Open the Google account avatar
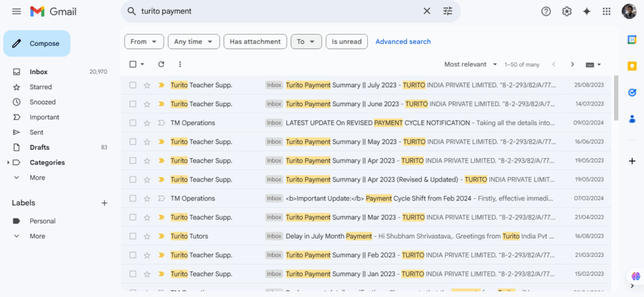The width and height of the screenshot is (644, 297). tap(629, 11)
